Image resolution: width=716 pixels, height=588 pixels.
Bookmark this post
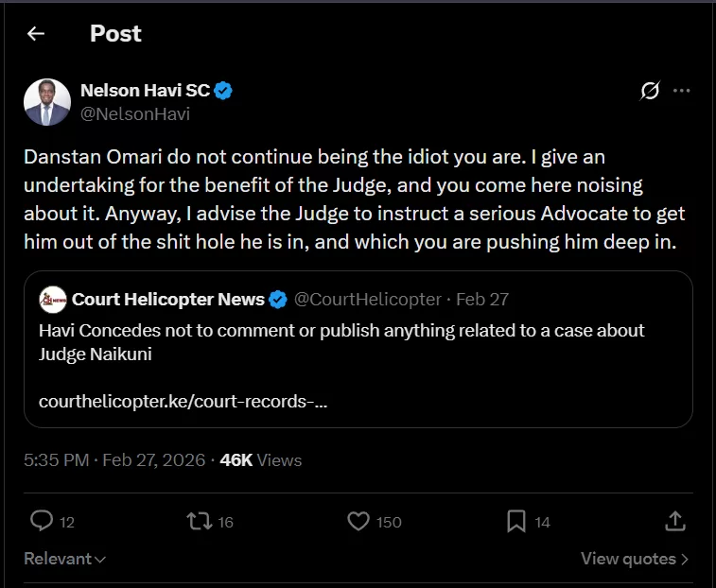(516, 521)
